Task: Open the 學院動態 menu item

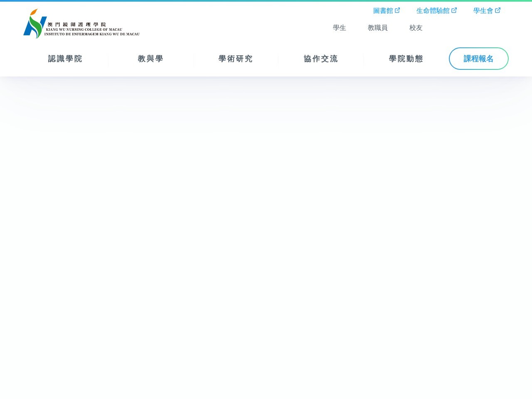Action: (406, 59)
